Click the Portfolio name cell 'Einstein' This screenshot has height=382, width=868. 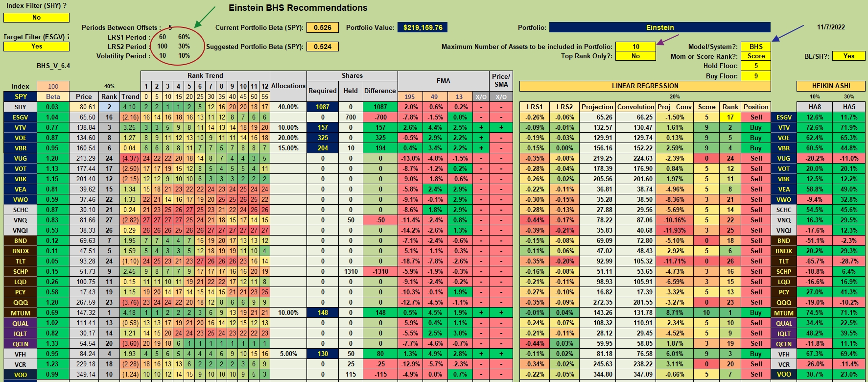point(660,27)
